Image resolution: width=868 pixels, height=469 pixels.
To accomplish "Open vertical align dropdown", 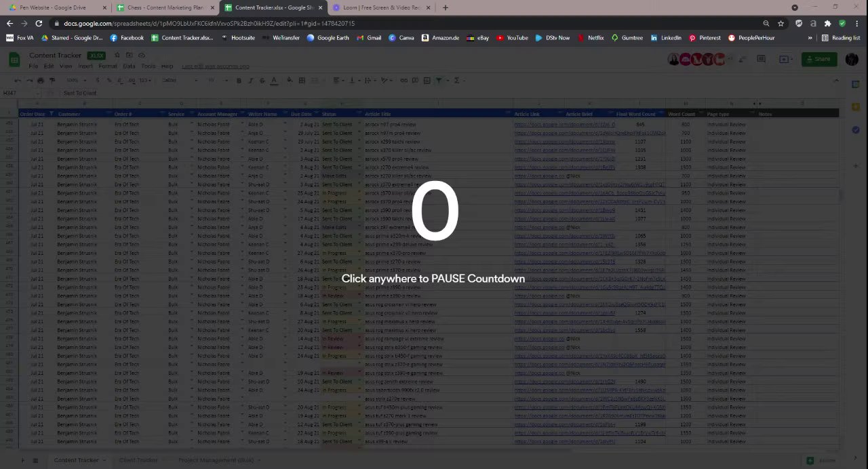I will click(354, 80).
